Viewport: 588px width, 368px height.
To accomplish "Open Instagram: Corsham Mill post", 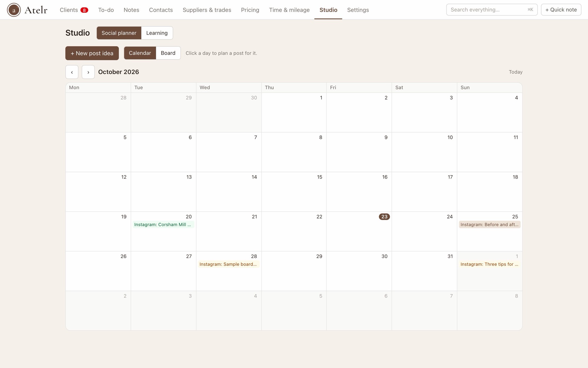I will click(163, 225).
